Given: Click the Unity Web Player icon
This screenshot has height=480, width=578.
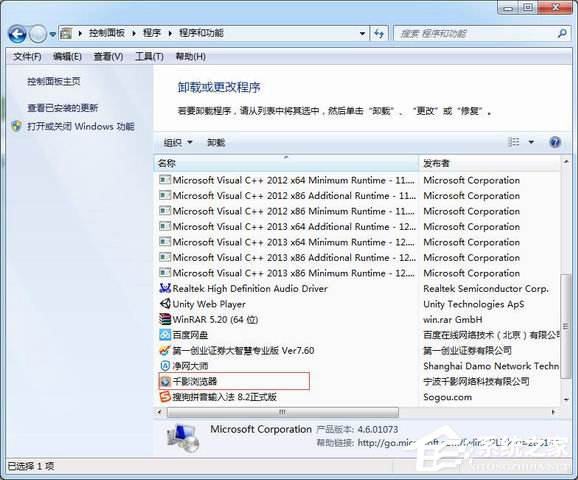Looking at the screenshot, I should 165,303.
